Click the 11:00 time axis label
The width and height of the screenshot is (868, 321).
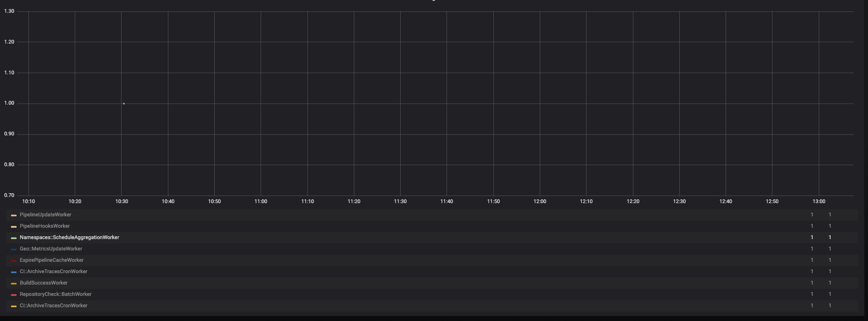coord(261,202)
